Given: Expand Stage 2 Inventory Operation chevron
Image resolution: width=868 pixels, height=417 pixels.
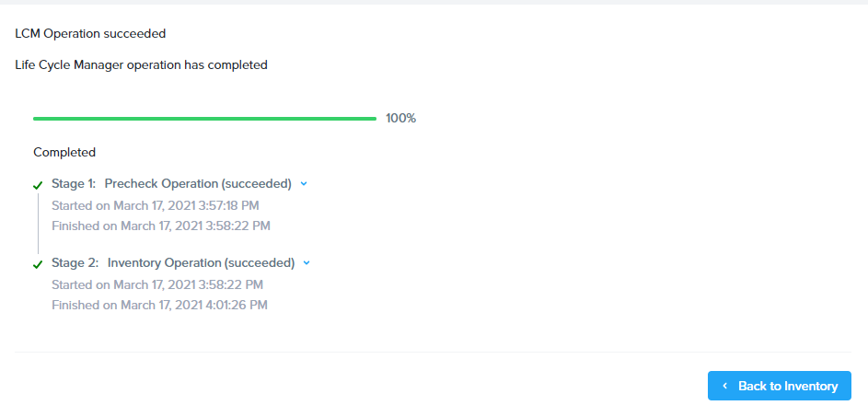Looking at the screenshot, I should 307,263.
